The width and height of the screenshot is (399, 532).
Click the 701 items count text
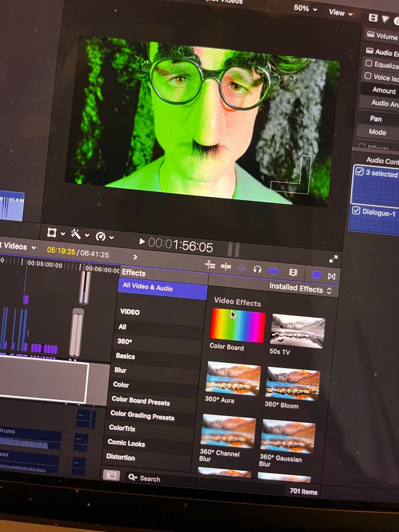303,491
